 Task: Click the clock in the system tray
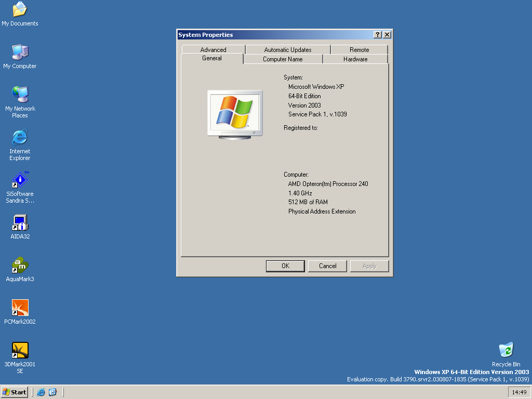[520, 392]
